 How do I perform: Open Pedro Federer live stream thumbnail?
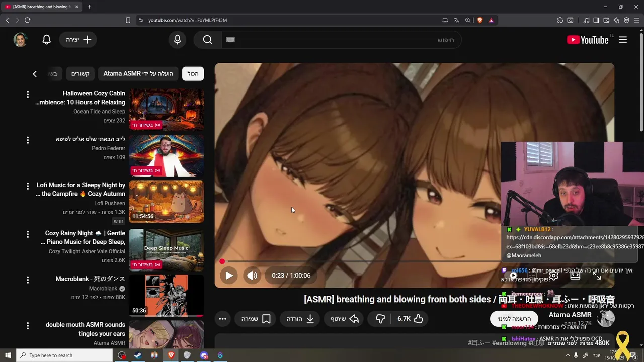point(167,156)
